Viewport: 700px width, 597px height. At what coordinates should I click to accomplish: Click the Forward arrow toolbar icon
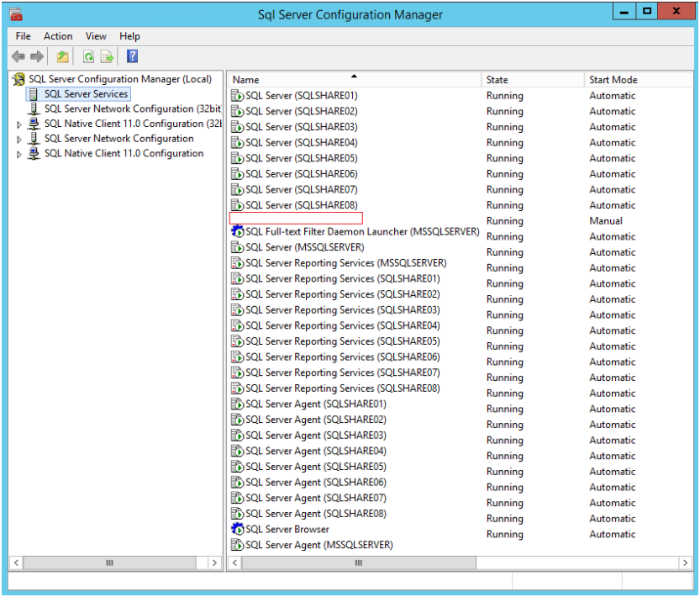coord(37,56)
